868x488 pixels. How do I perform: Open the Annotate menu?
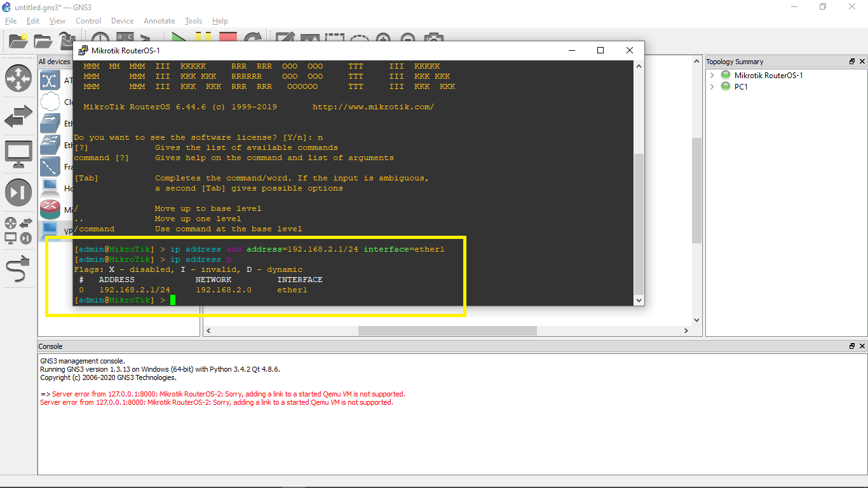click(x=159, y=21)
